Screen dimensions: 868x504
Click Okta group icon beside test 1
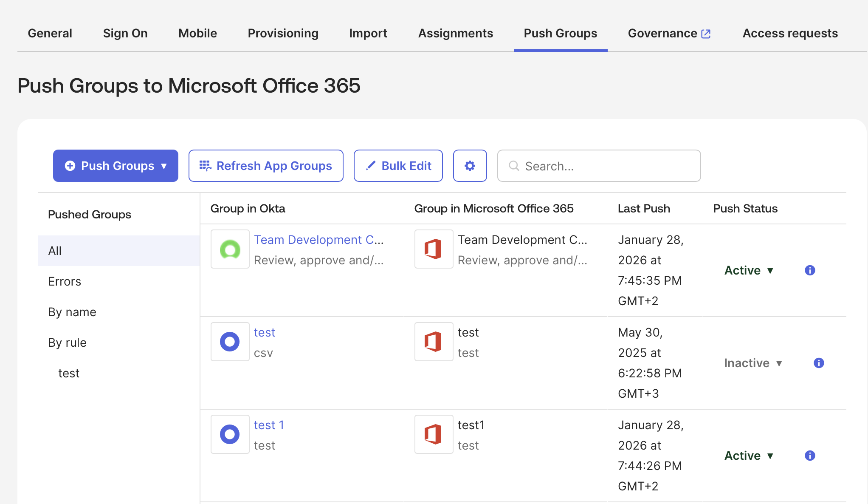point(230,434)
